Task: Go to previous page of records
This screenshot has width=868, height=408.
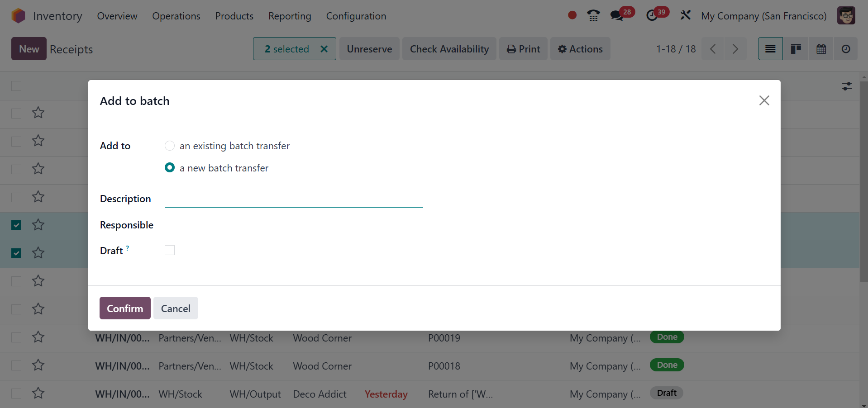Action: click(x=713, y=49)
